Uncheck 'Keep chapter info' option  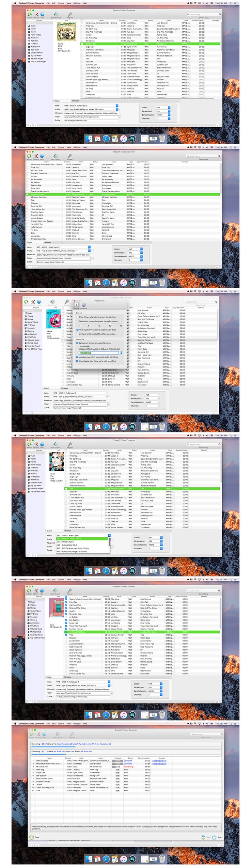[x=77, y=361]
